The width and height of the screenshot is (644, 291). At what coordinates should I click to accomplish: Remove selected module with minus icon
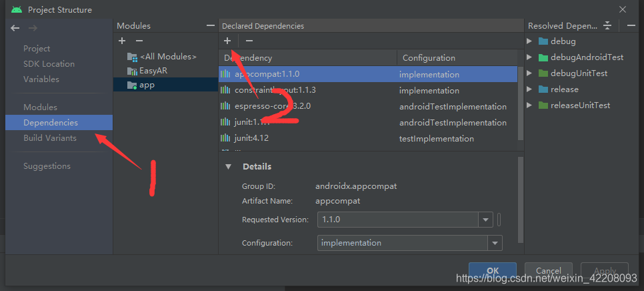point(139,41)
